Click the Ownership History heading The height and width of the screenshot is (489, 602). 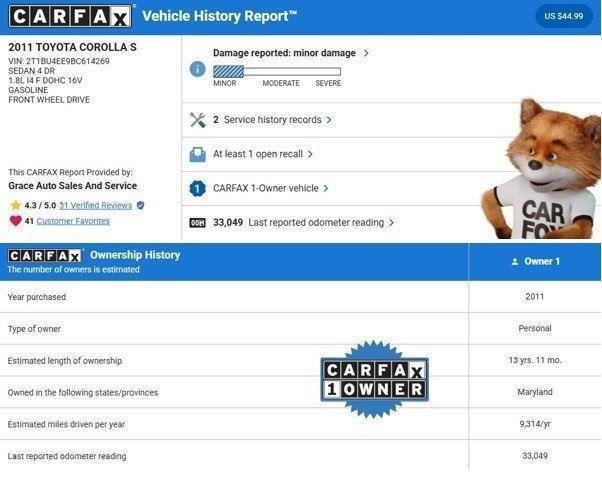click(135, 255)
